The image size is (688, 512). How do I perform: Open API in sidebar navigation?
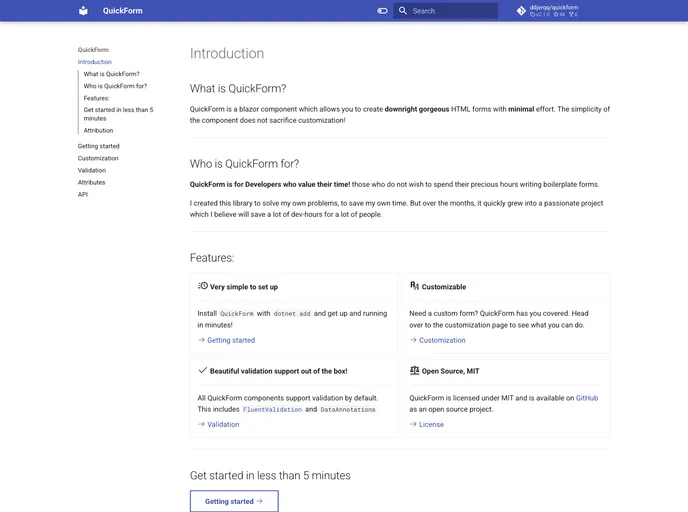(x=83, y=194)
